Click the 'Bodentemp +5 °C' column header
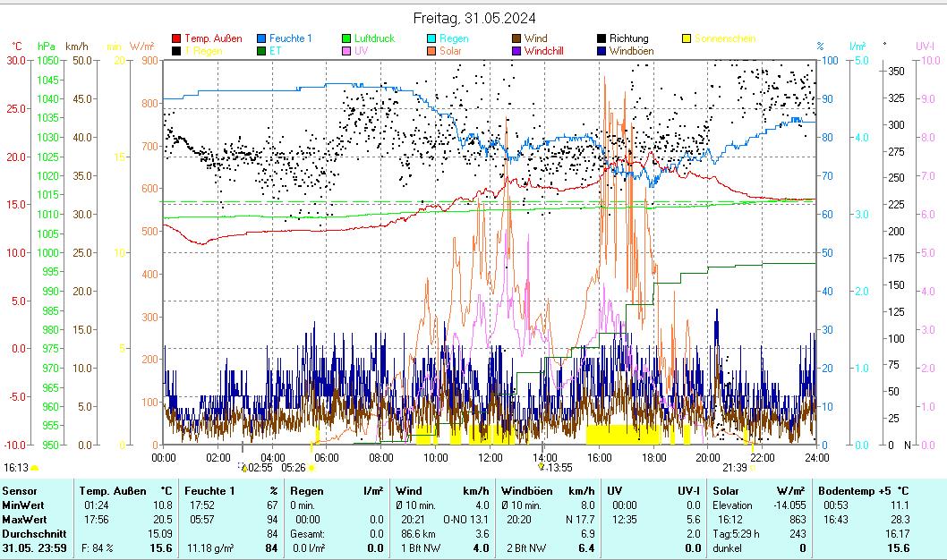 (x=864, y=491)
